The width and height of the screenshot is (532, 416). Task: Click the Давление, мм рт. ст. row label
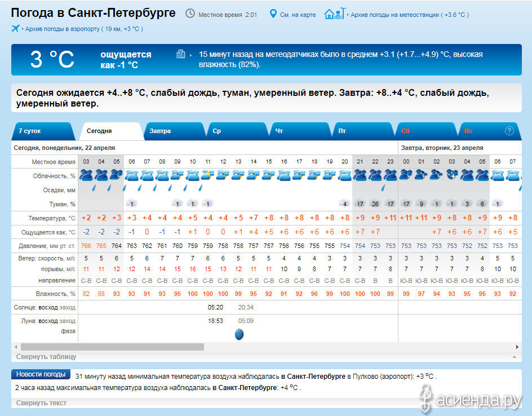click(x=47, y=246)
